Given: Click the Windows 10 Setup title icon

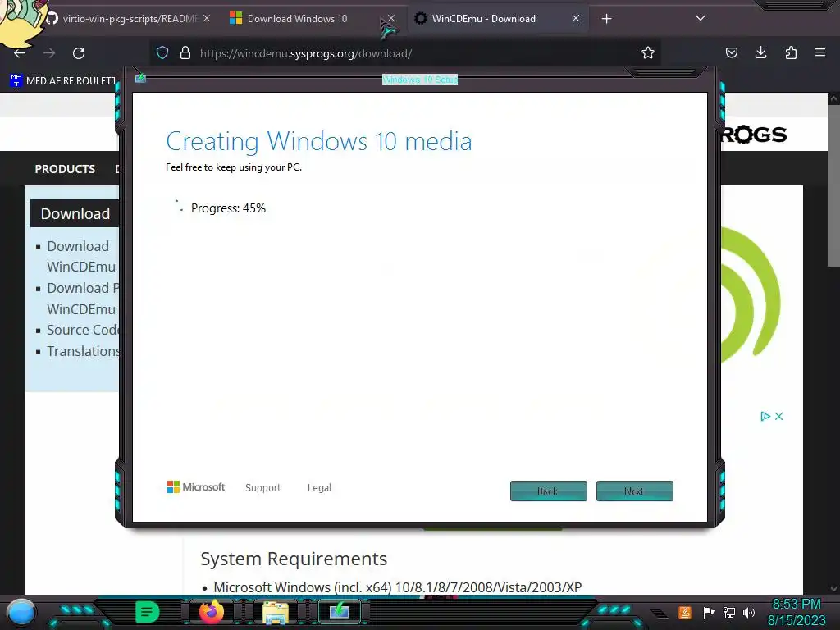Looking at the screenshot, I should tap(140, 79).
